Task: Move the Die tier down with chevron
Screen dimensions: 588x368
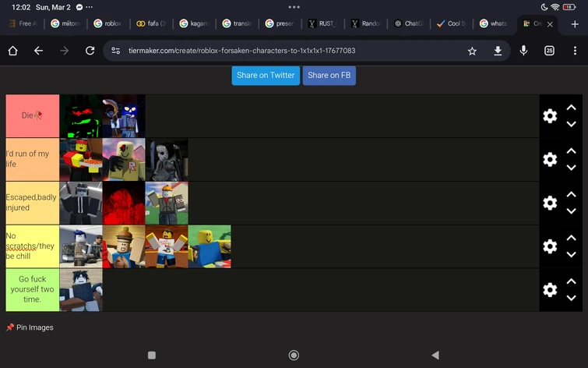Action: pyautogui.click(x=571, y=124)
